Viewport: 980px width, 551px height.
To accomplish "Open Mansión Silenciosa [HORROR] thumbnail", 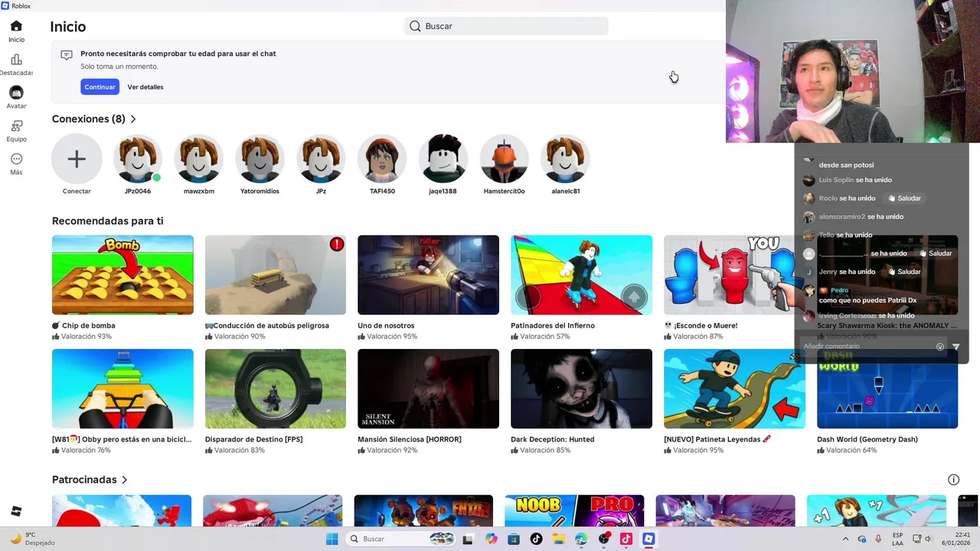I will coord(428,389).
